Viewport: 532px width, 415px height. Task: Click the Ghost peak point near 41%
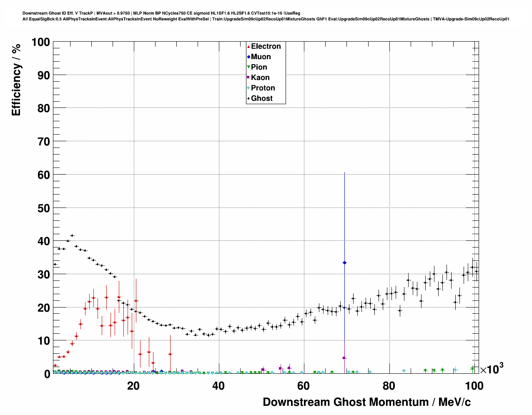click(x=72, y=235)
